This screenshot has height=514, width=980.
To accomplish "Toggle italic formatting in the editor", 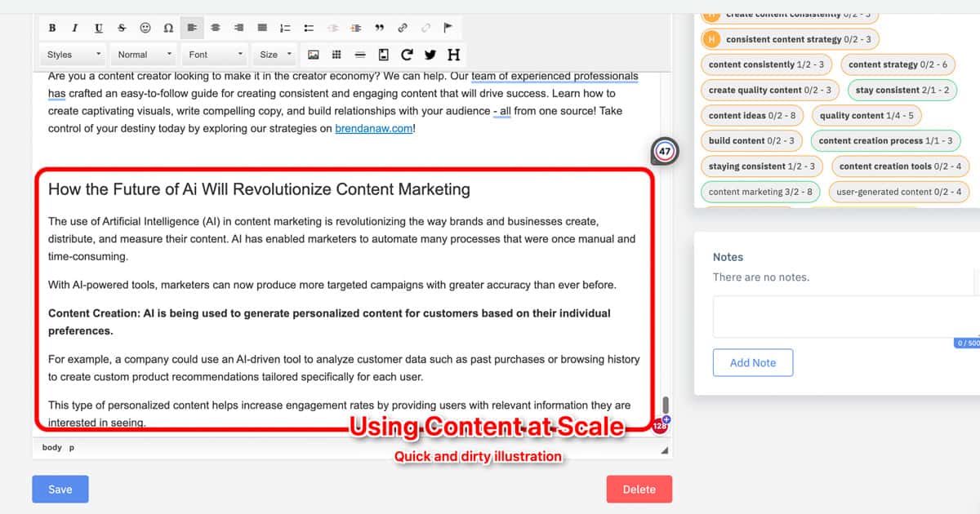I will (x=74, y=28).
